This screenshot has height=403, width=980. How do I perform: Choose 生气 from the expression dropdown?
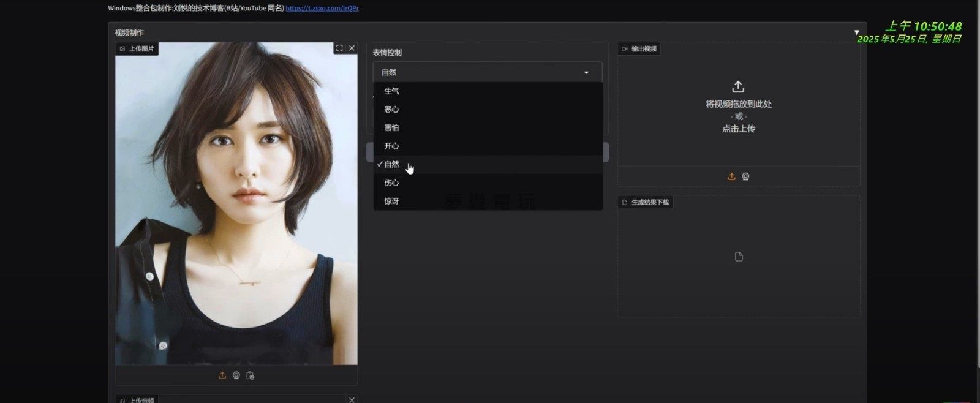point(391,91)
